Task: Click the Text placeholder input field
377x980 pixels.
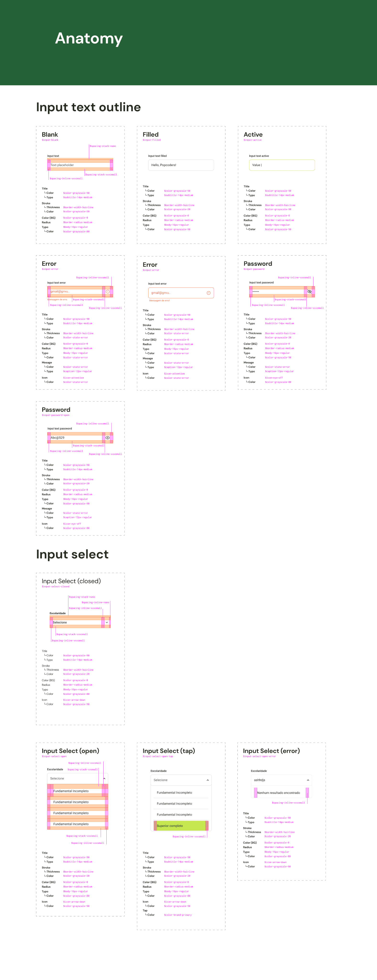Action: tap(80, 165)
